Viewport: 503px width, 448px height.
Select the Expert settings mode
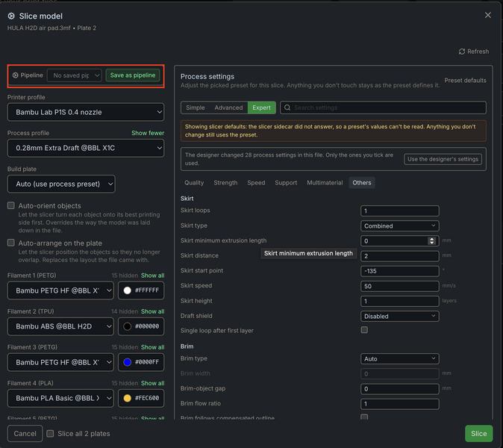pyautogui.click(x=261, y=108)
